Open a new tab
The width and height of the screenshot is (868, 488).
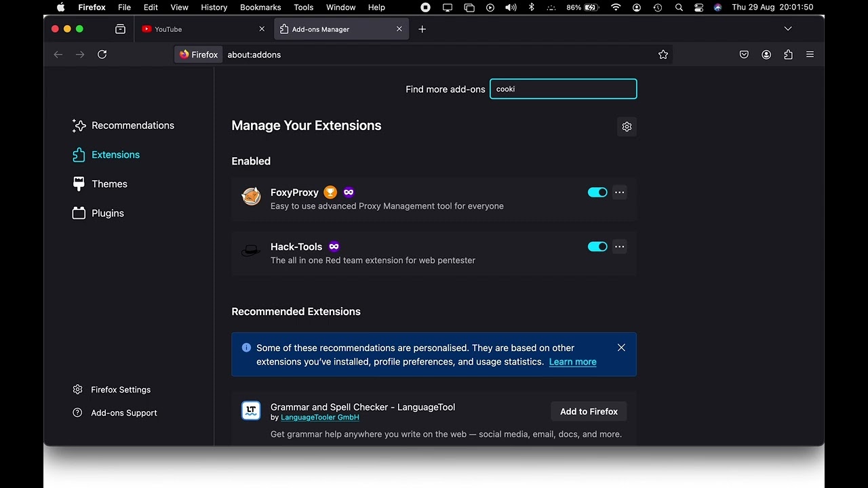(422, 29)
